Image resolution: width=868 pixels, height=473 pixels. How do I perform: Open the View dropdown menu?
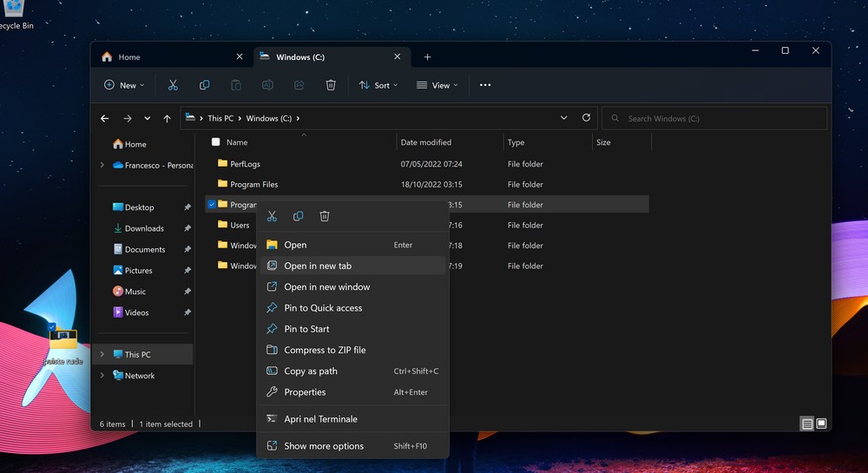click(437, 85)
